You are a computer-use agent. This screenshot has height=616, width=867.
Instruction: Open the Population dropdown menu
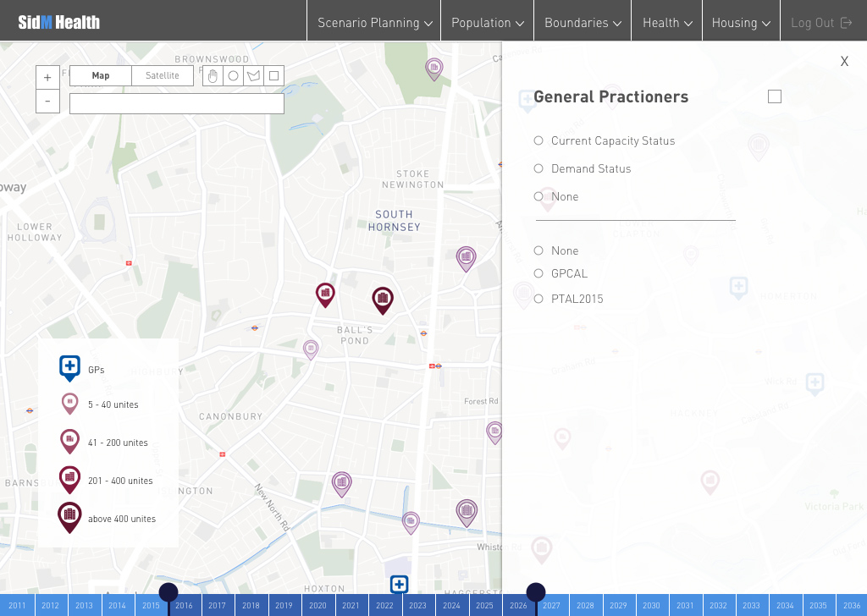coord(487,23)
